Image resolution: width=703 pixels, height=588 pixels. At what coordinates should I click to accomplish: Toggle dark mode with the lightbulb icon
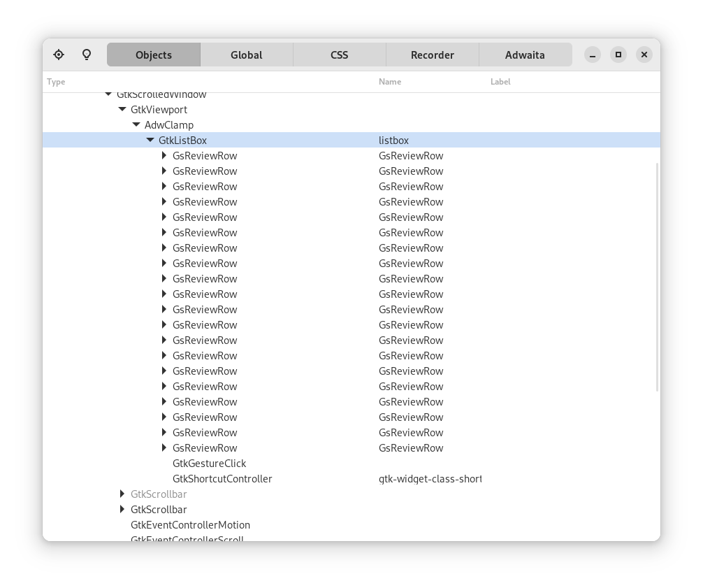(x=86, y=55)
